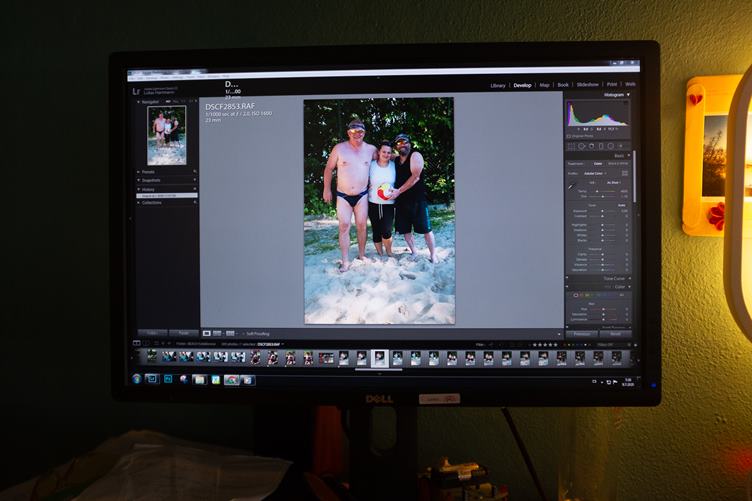Click the histogram graph
This screenshot has height=501, width=752.
tap(598, 114)
